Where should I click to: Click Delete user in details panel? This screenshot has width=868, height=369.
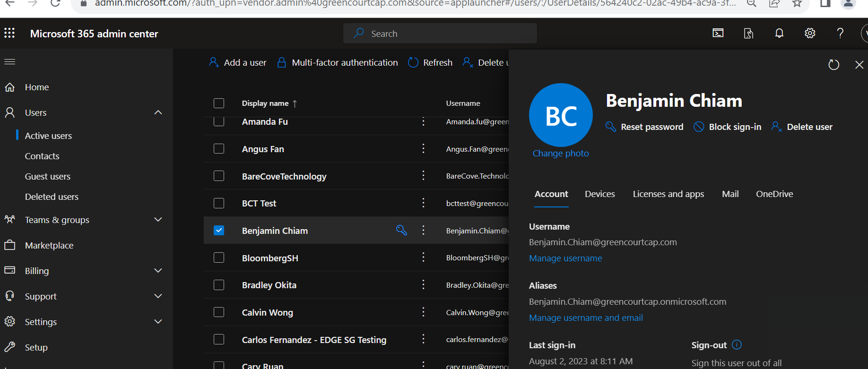[x=802, y=127]
